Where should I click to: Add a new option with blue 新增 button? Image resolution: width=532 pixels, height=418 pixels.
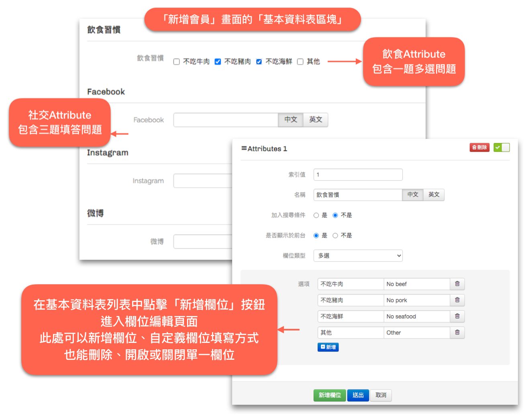tap(328, 347)
